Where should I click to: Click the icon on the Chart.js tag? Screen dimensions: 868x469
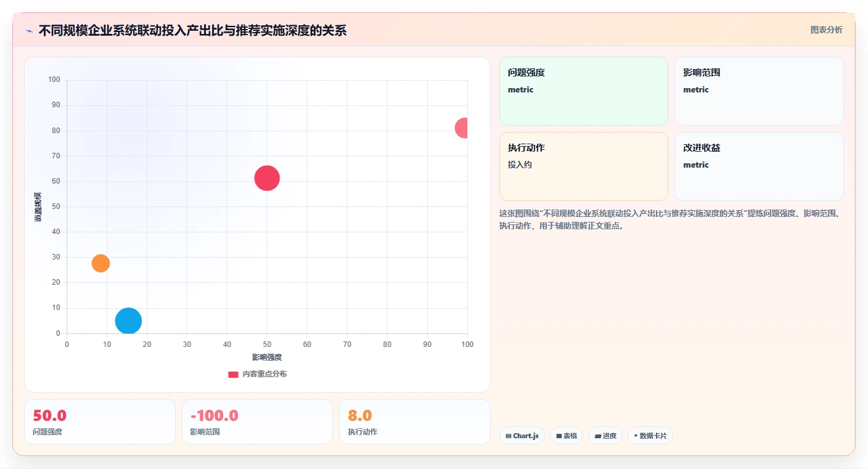508,436
